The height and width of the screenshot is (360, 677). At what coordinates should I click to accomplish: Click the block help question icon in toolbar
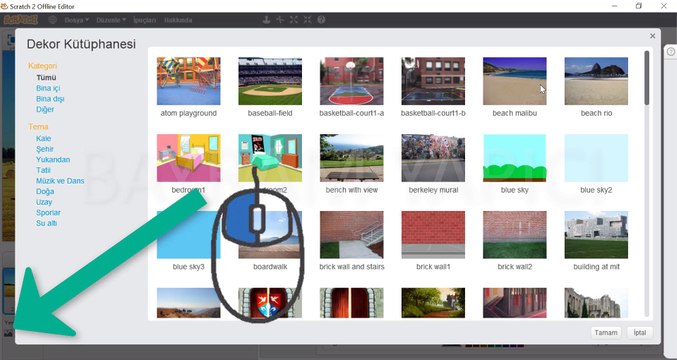(321, 20)
